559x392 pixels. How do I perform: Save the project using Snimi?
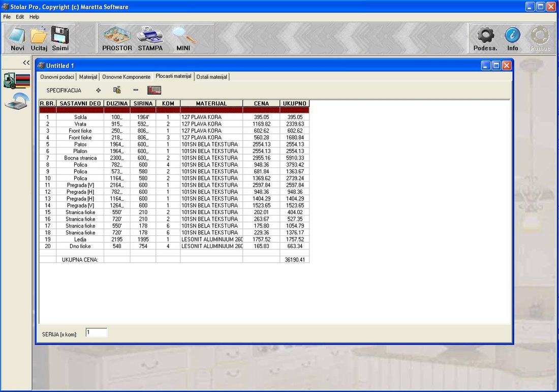coord(60,38)
